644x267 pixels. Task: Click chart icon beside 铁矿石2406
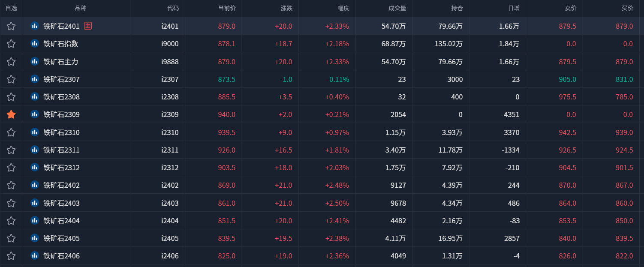(x=35, y=255)
